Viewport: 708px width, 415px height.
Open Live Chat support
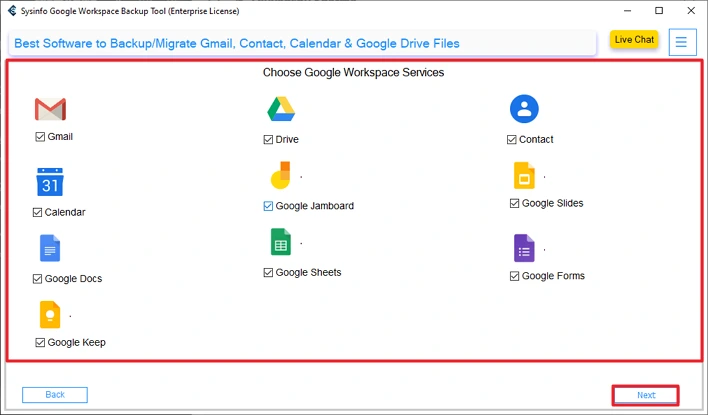point(634,39)
